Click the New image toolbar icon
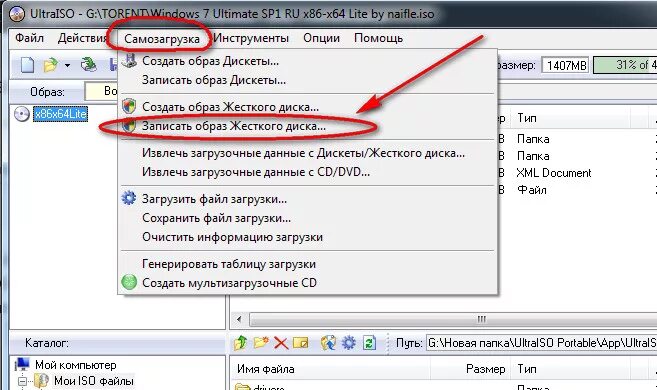The height and width of the screenshot is (390, 657). [x=28, y=65]
